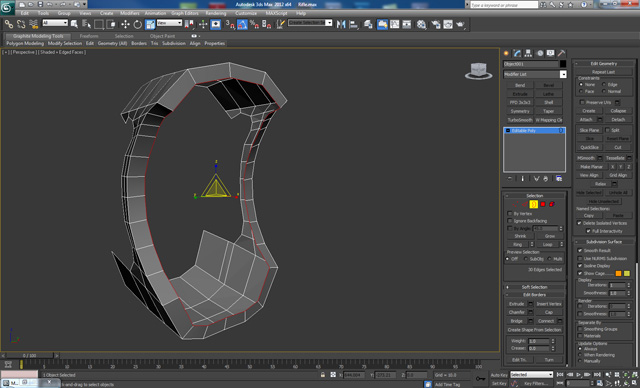
Task: Collapse the Edit Borders rollout
Action: 534,295
